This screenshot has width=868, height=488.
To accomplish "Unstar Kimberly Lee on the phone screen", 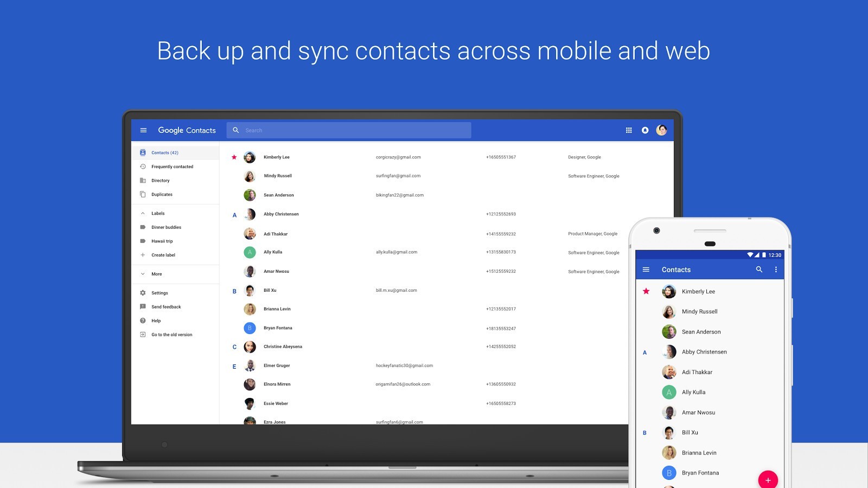I will click(646, 291).
